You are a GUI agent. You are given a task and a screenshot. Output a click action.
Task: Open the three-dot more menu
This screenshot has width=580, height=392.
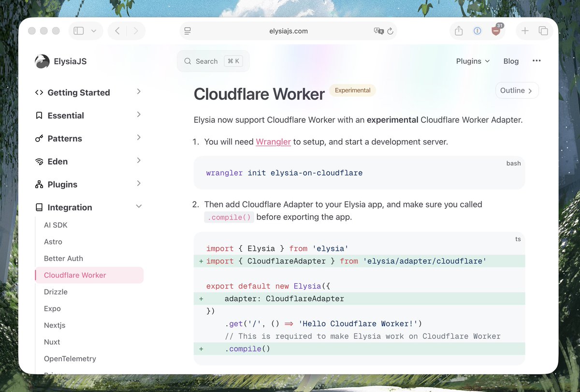[x=536, y=61]
